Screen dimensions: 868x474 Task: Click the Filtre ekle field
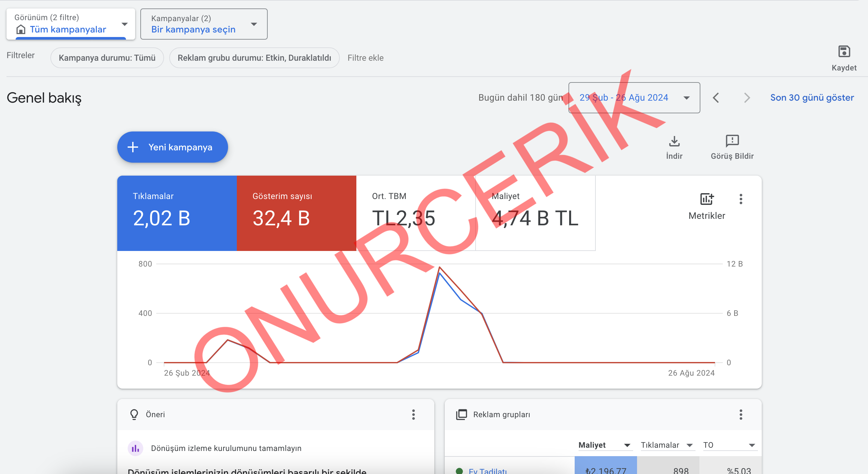pos(365,58)
